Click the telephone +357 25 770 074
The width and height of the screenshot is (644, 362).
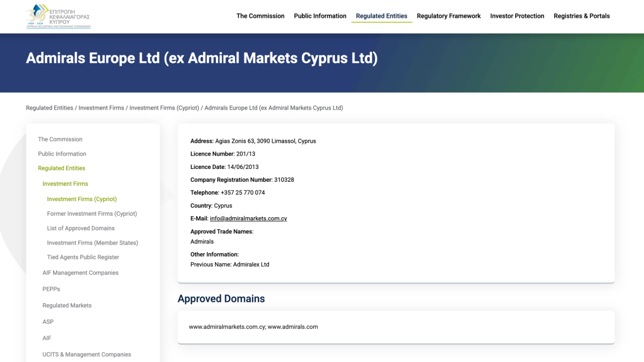(x=243, y=193)
